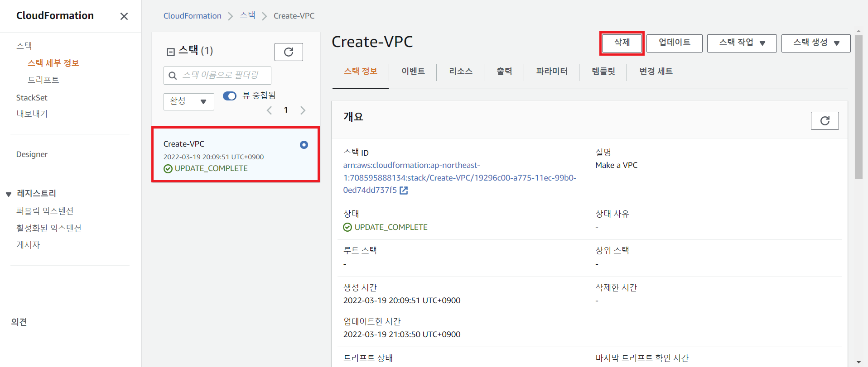The width and height of the screenshot is (868, 367).
Task: Click the Create-VPC page heading
Action: tap(372, 42)
